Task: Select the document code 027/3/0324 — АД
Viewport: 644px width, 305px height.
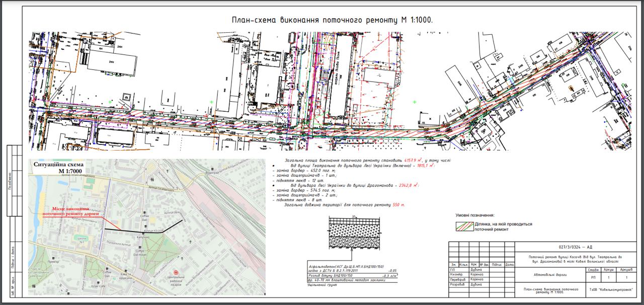Action: 575,247
